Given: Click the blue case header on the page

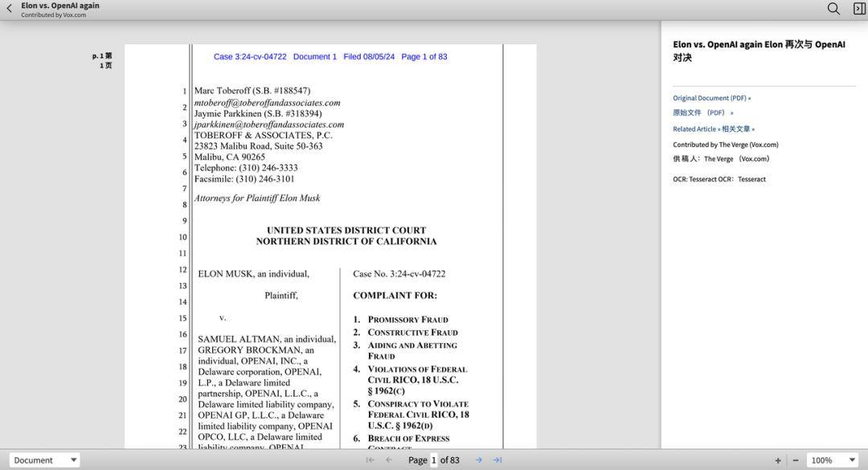Looking at the screenshot, I should click(330, 57).
